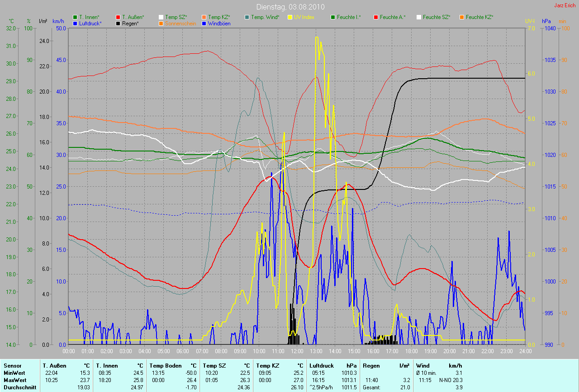Click the 'T. Innen' table column header
Screen dimensions: 579x392
pyautogui.click(x=107, y=366)
